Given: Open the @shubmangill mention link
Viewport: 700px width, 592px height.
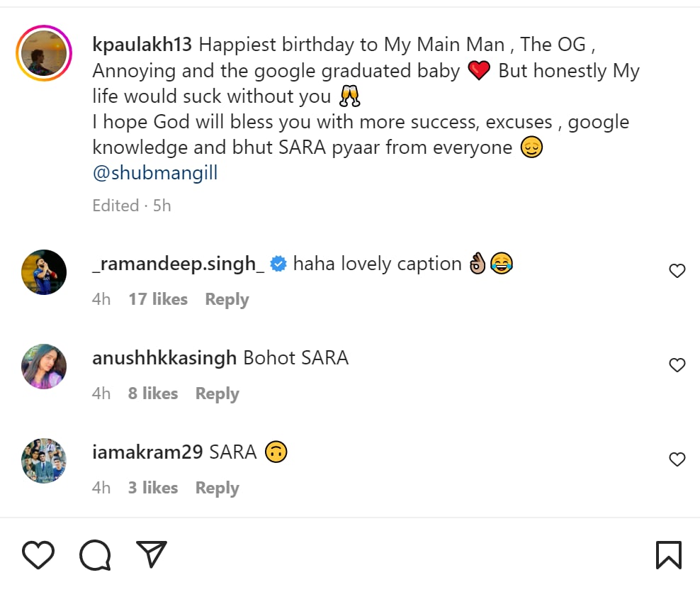Looking at the screenshot, I should pos(154,173).
